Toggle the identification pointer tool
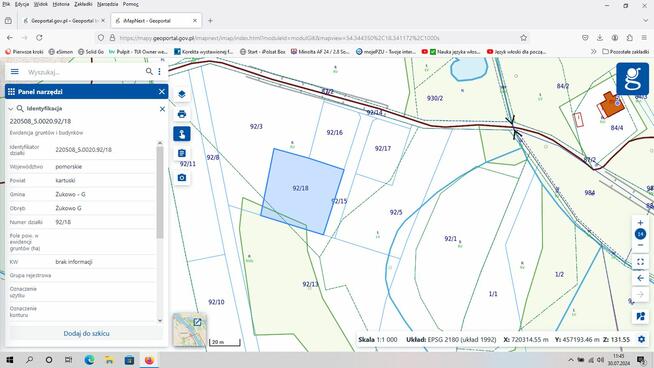The width and height of the screenshot is (654, 368). 182,134
